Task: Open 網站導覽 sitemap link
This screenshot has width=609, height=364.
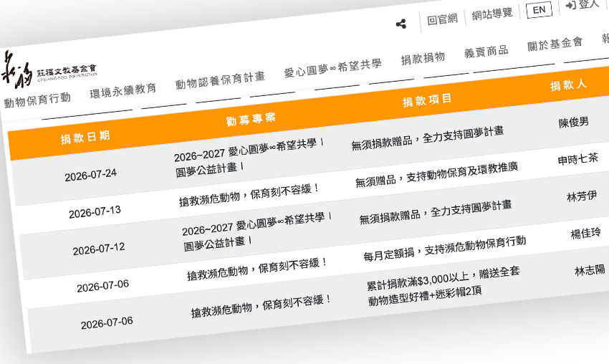Action: coord(492,14)
